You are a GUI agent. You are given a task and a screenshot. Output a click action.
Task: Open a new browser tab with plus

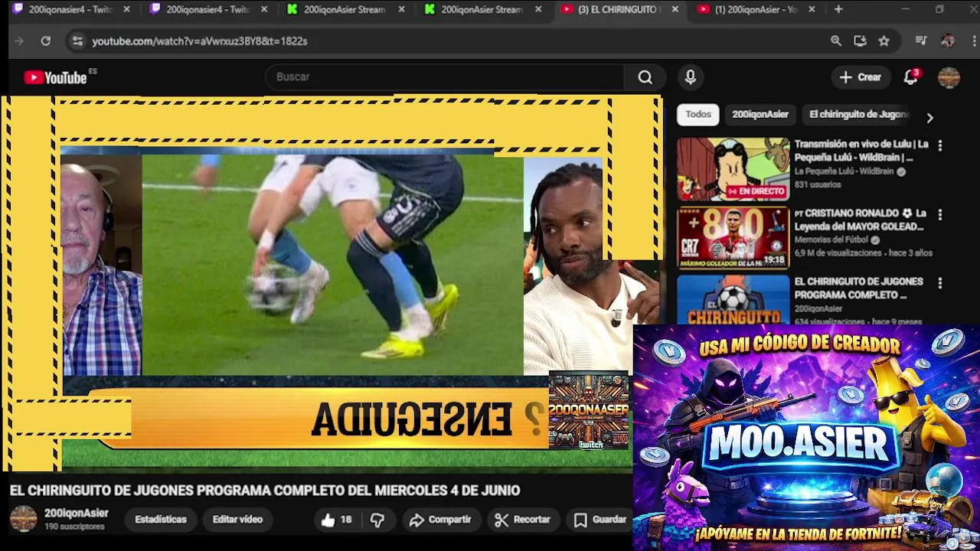[838, 10]
